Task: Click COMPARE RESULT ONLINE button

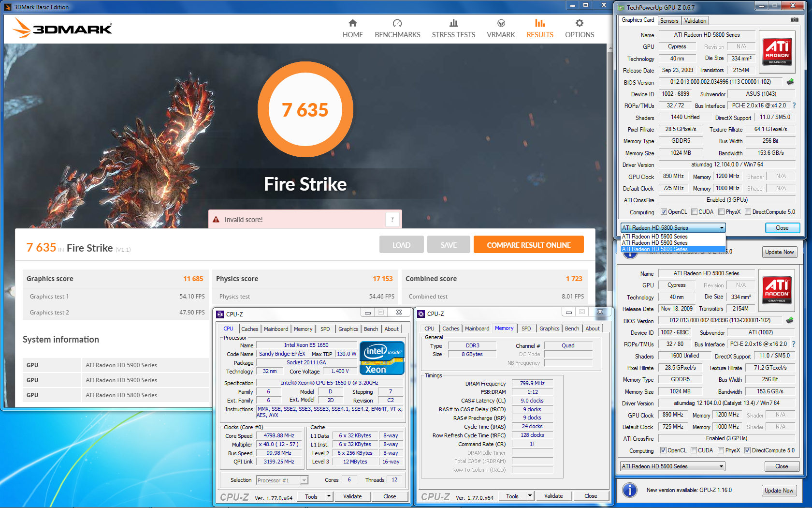Action: click(528, 245)
